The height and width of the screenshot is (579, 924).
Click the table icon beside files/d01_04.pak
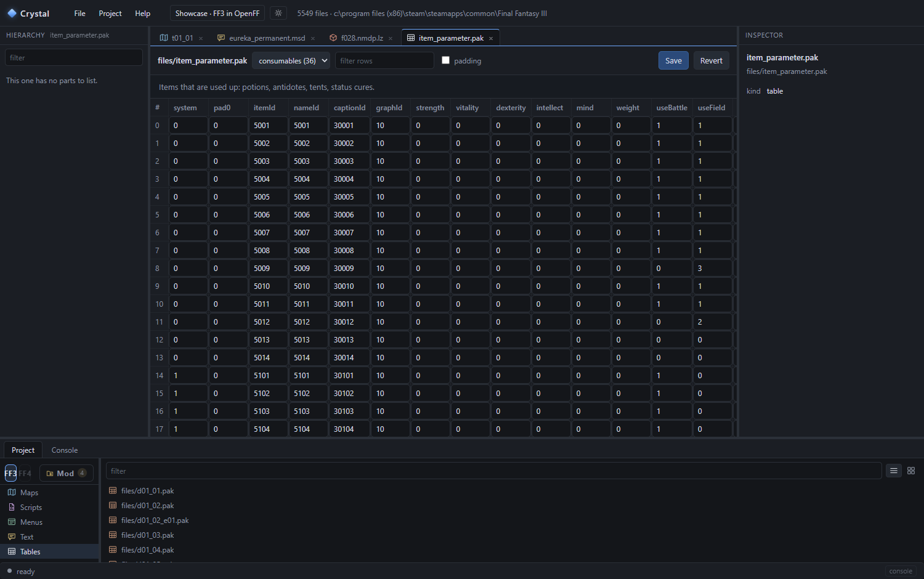pos(113,550)
